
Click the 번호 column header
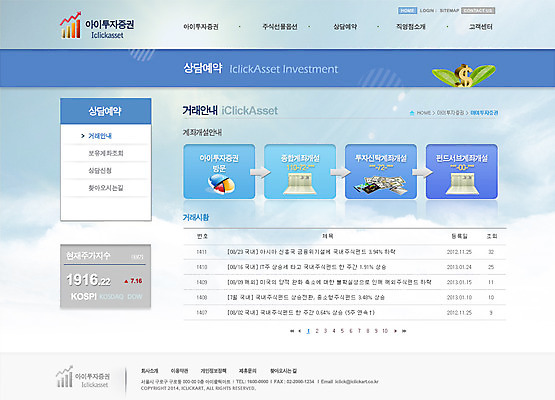tap(202, 236)
